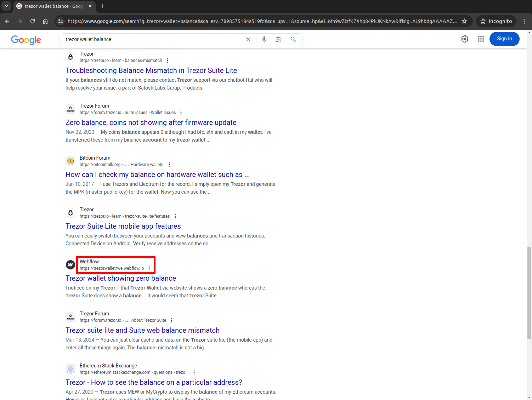Start voice search with microphone icon
The image size is (532, 400).
pos(264,39)
